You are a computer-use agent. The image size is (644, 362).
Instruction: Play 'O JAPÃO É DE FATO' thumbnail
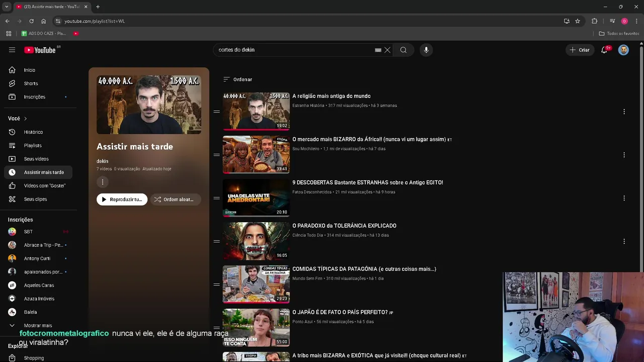pos(256,327)
